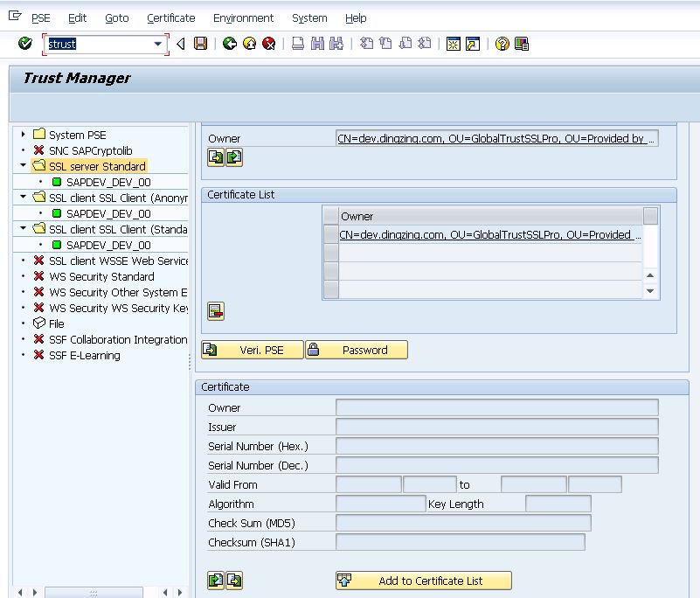Click the green Enter checkmark icon
Viewport: 700px width, 598px height.
[25, 44]
